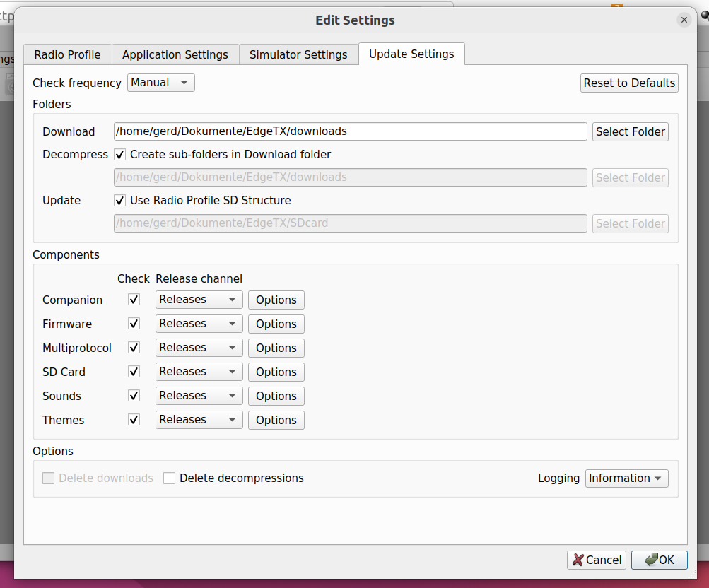Click the Download folder path field
709x588 pixels.
pos(350,131)
